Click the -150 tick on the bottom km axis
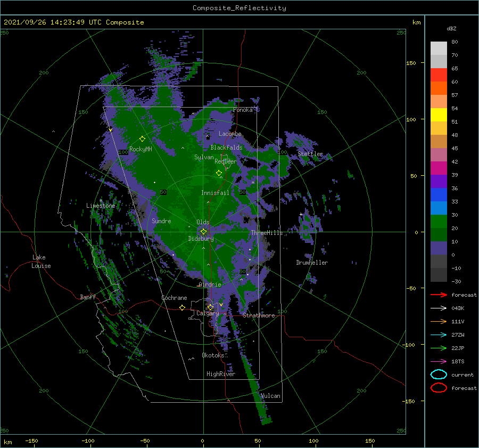This screenshot has height=448, width=479. tap(31, 441)
